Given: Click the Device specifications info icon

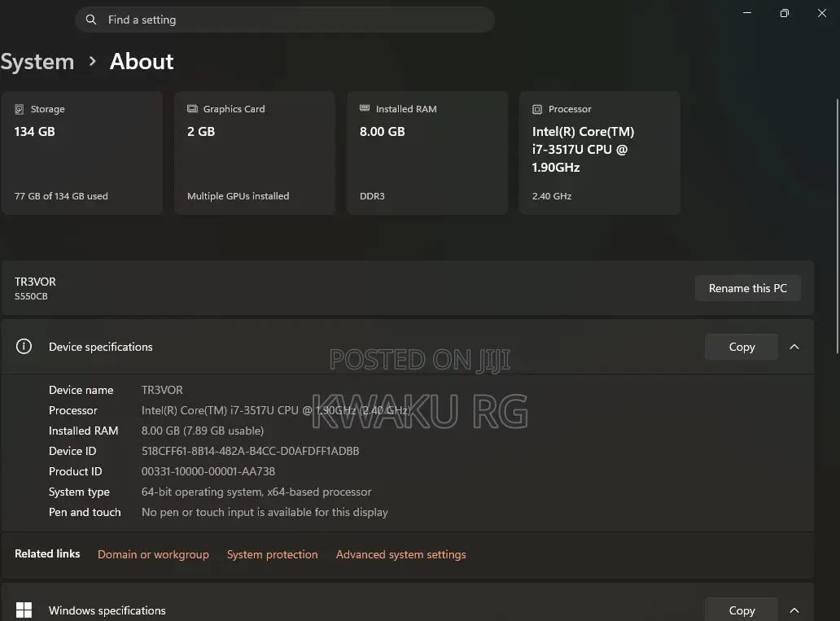Looking at the screenshot, I should (24, 346).
